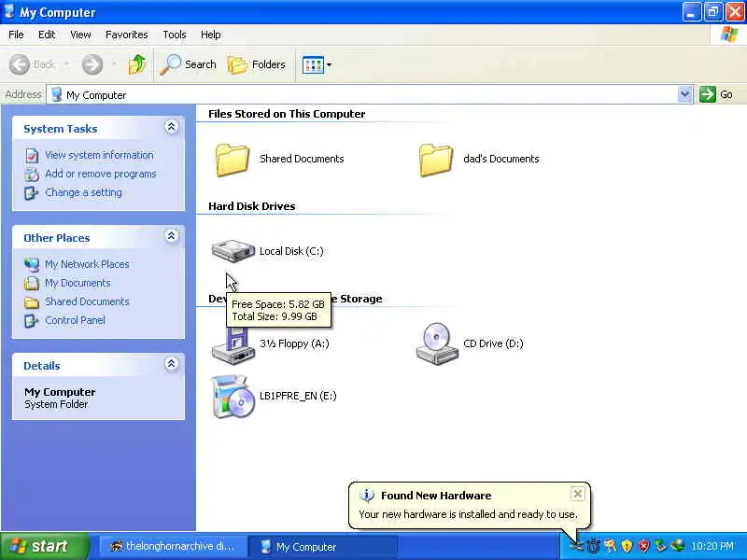Image resolution: width=747 pixels, height=560 pixels.
Task: Open the Edit menu
Action: click(x=47, y=35)
